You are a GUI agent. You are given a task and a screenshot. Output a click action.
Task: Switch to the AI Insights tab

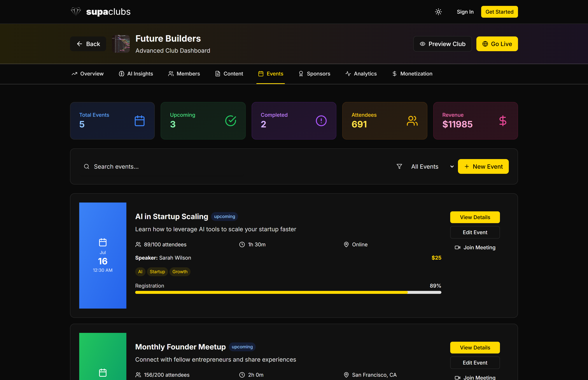(x=136, y=74)
